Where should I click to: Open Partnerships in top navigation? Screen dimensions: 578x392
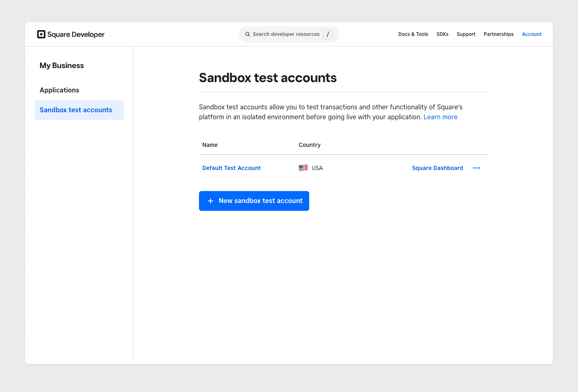pos(499,34)
